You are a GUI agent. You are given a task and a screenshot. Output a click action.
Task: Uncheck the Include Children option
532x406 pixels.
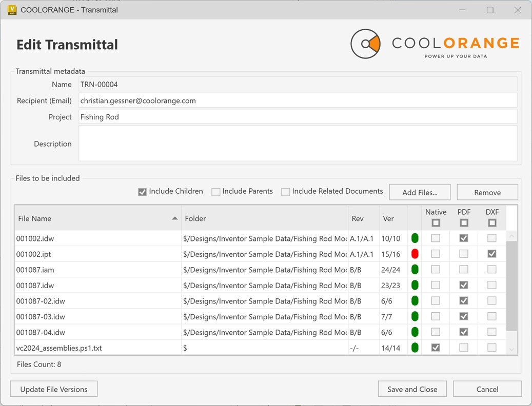142,191
